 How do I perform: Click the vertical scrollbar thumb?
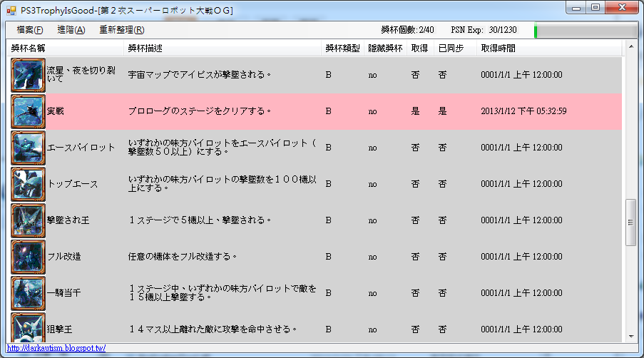(x=631, y=223)
